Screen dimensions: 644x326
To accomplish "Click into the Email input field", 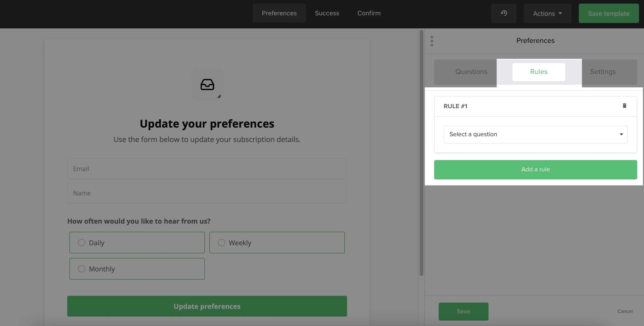I will 207,169.
